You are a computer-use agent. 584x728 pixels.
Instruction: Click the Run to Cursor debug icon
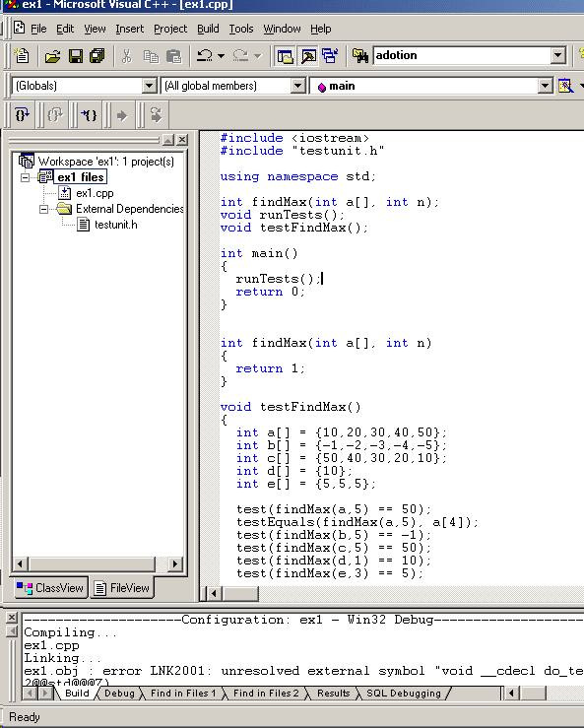(x=89, y=114)
